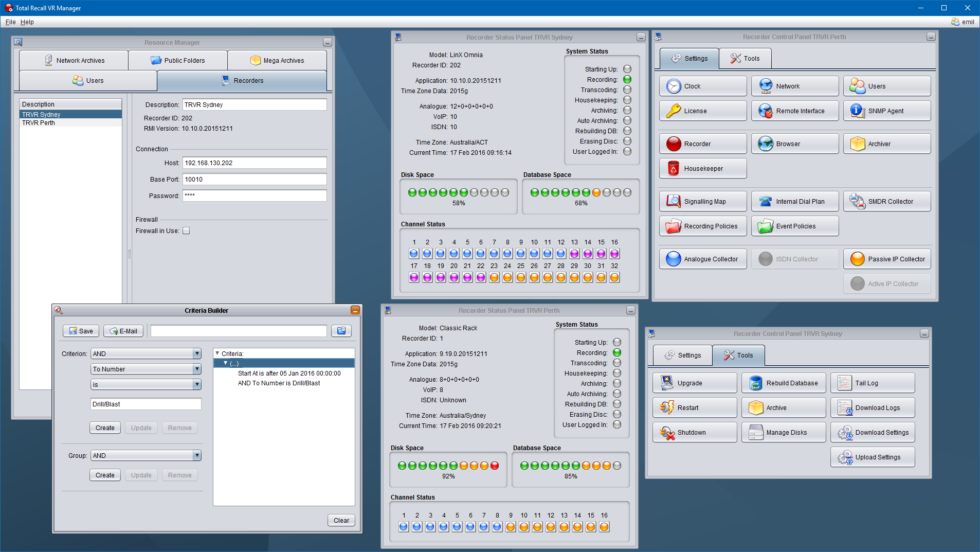Open the Help menu
This screenshot has height=552, width=980.
tap(27, 22)
